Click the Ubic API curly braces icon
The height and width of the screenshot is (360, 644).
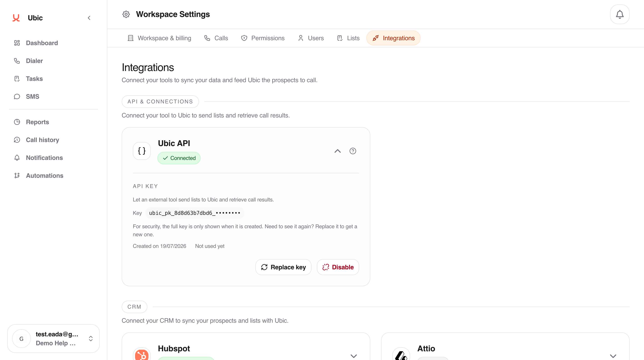[x=142, y=151]
